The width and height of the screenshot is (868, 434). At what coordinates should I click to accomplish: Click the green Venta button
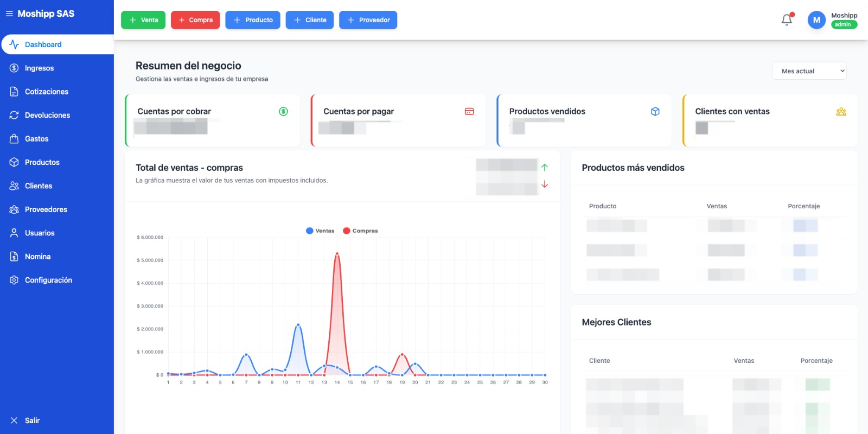pyautogui.click(x=143, y=20)
